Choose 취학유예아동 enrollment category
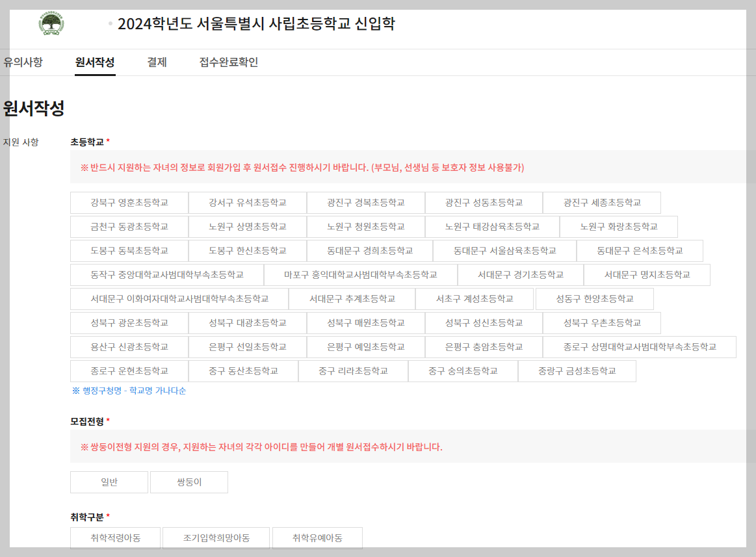756x557 pixels. pos(317,538)
